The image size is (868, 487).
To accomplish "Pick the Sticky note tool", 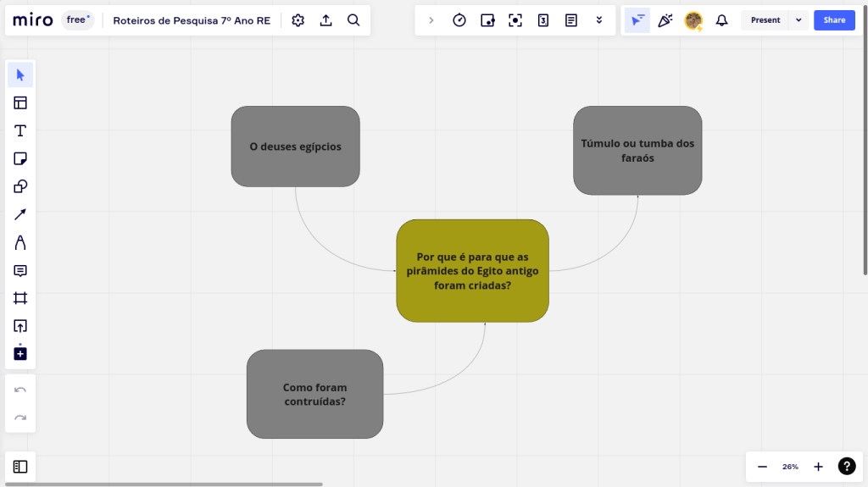I will coord(20,158).
